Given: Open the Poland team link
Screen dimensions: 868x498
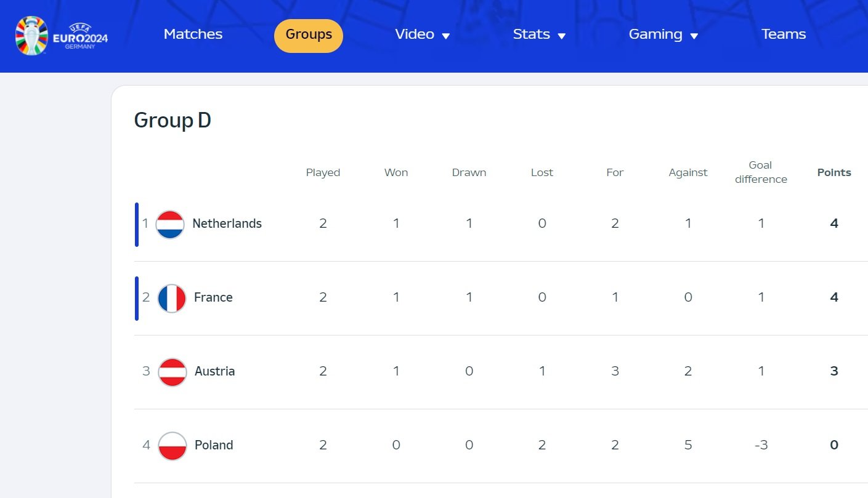Looking at the screenshot, I should click(x=214, y=445).
